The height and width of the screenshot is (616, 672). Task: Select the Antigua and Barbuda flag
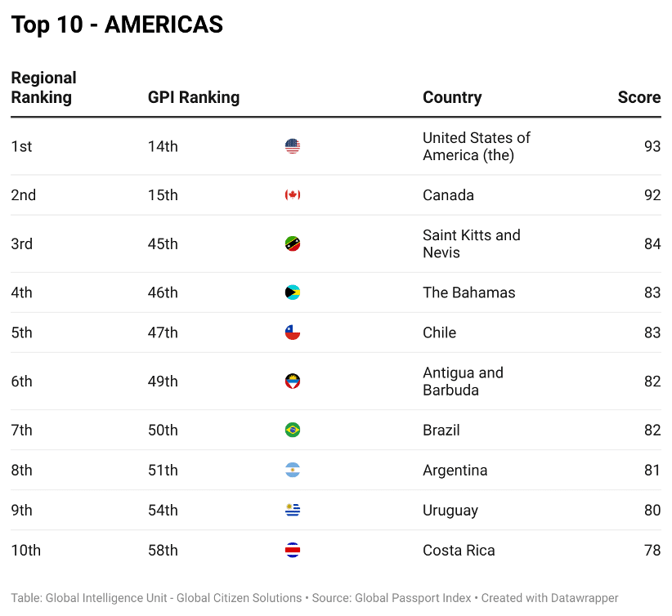click(293, 382)
